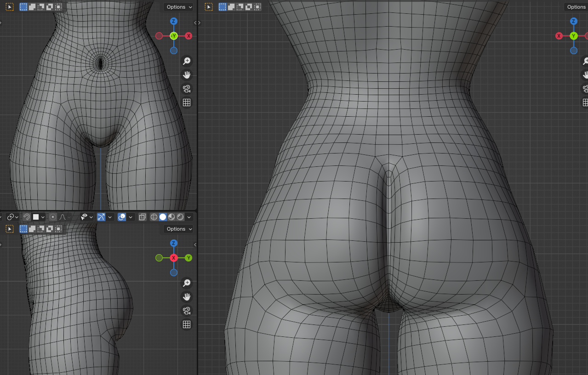This screenshot has height=375, width=588.
Task: Click the negative Z circle on bottom-left gizmo
Action: click(174, 273)
